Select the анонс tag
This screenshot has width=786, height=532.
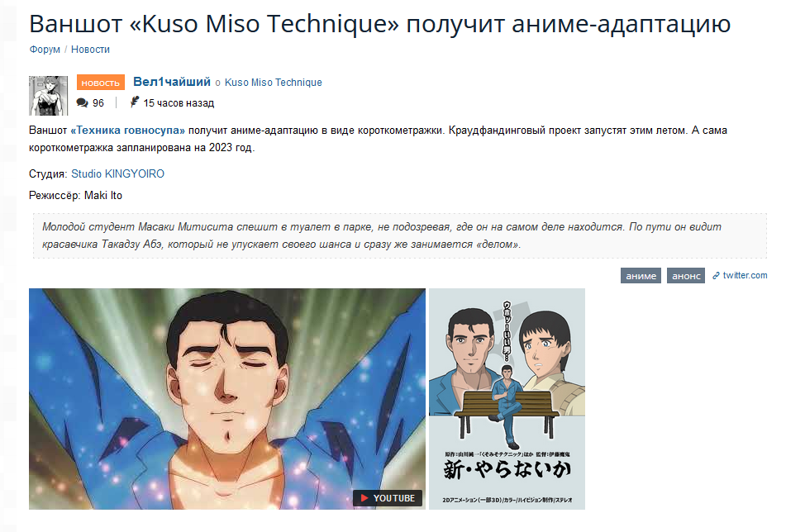[686, 276]
